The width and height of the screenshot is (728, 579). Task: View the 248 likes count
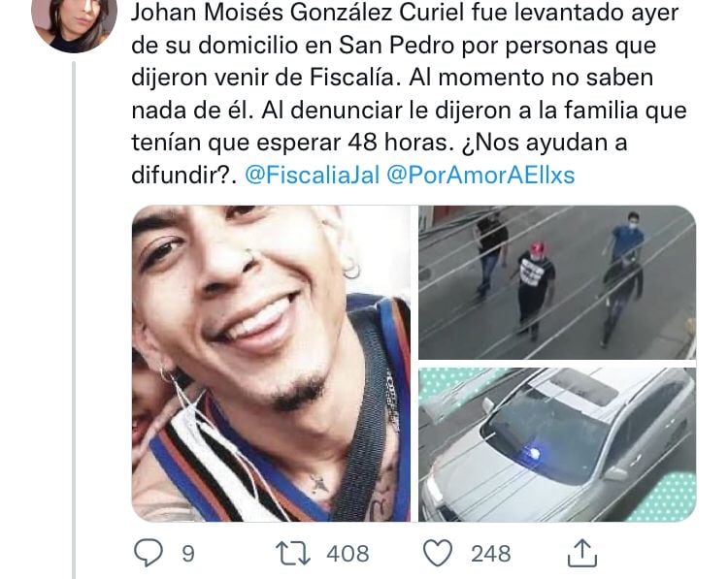point(491,554)
